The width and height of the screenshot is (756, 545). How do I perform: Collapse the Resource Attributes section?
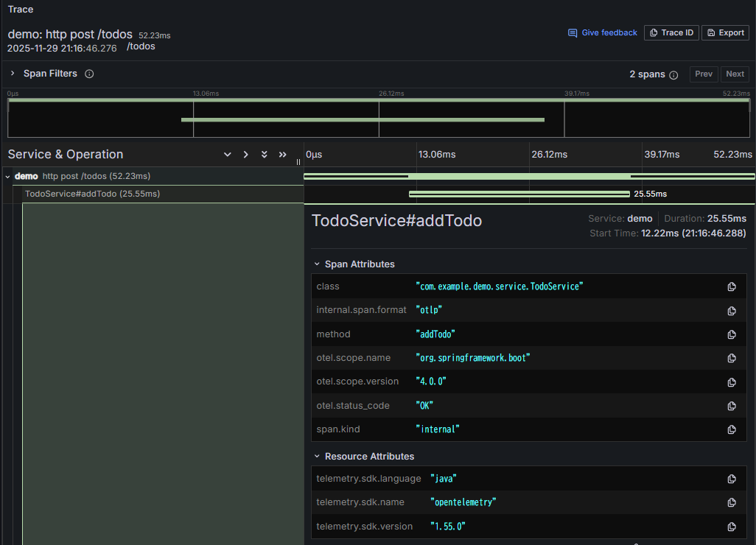click(317, 456)
